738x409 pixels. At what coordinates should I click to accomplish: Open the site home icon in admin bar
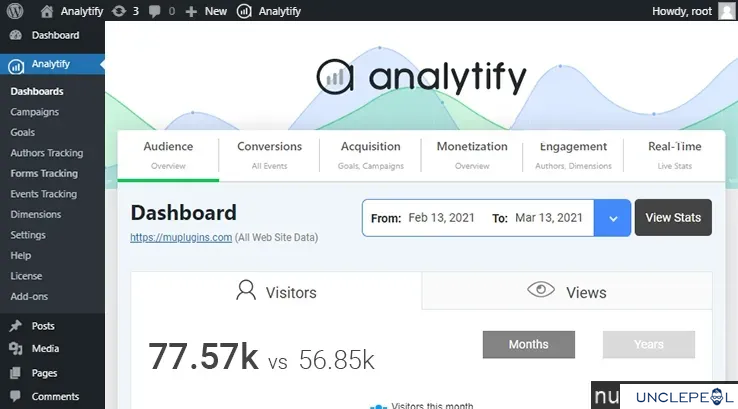pos(47,11)
